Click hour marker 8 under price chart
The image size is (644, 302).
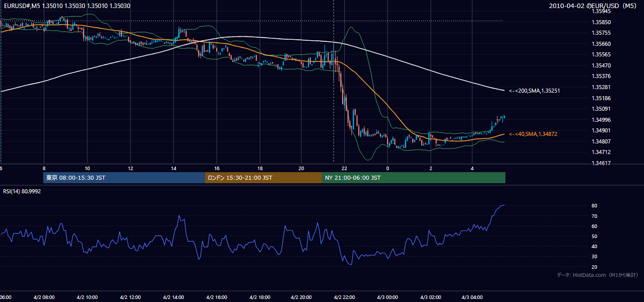click(44, 168)
